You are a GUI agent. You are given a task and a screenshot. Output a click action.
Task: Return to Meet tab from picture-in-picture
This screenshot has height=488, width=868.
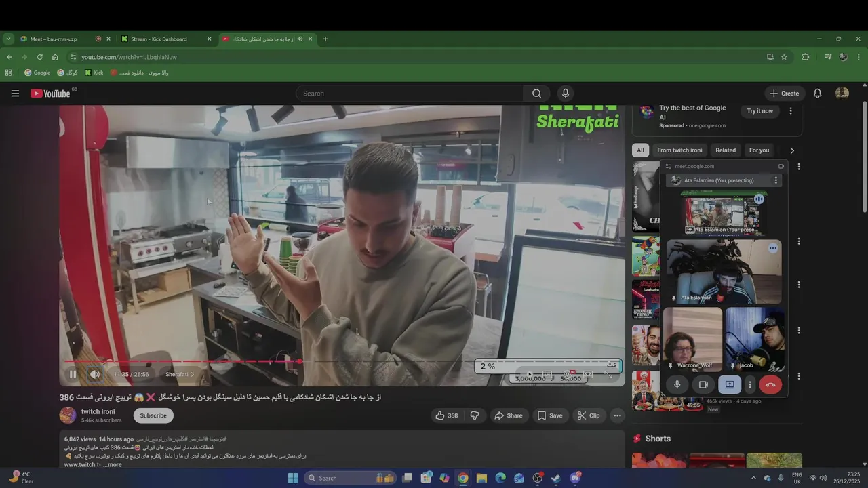[x=781, y=166]
